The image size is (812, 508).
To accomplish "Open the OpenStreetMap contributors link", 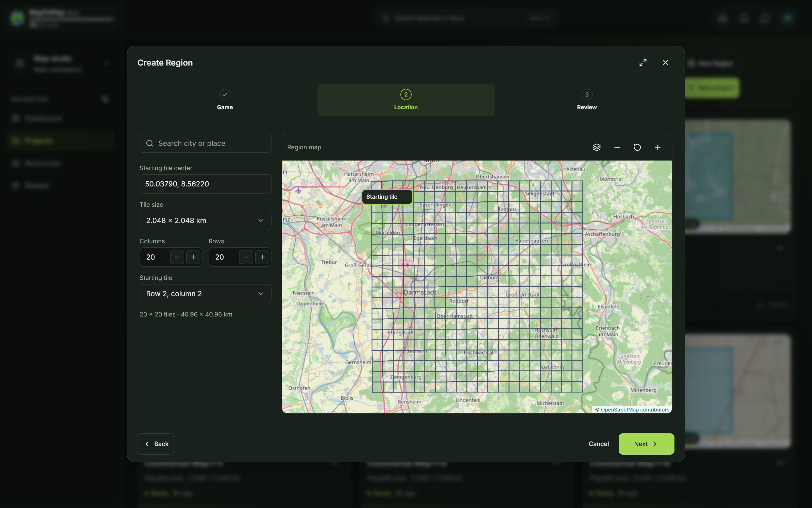I will tap(635, 409).
